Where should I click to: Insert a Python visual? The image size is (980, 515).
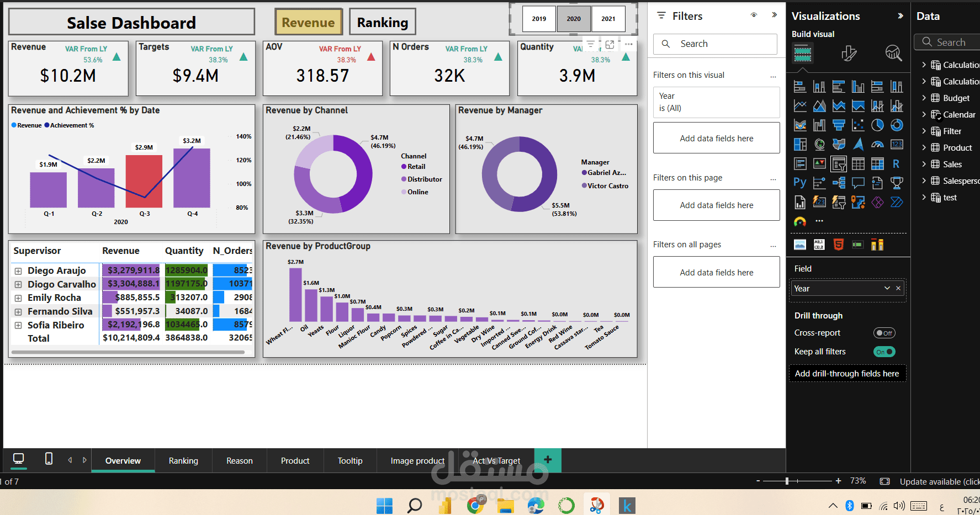pos(800,183)
